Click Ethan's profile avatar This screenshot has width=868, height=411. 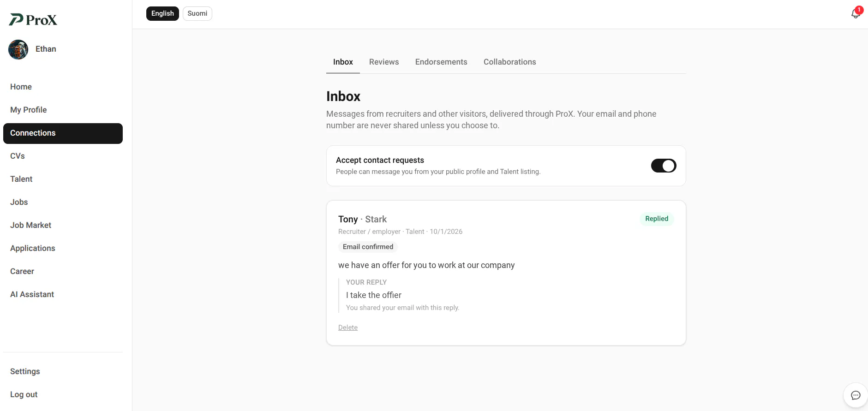[18, 49]
